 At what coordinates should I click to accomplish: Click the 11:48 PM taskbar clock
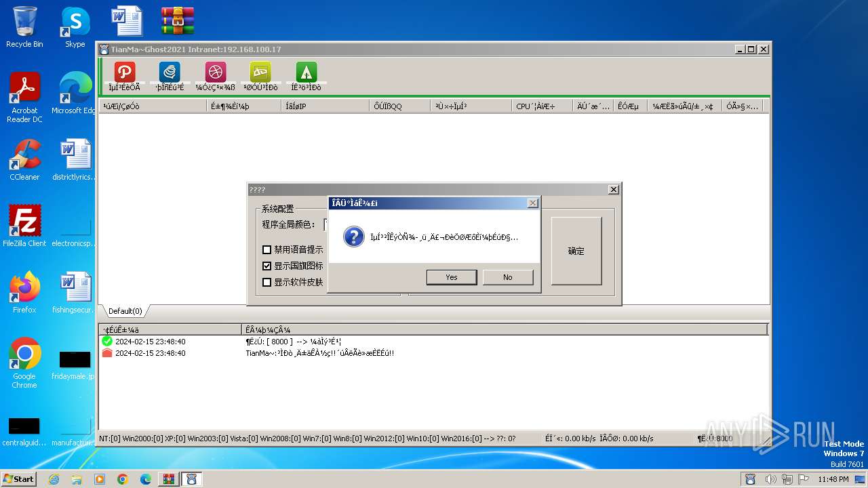pos(833,479)
